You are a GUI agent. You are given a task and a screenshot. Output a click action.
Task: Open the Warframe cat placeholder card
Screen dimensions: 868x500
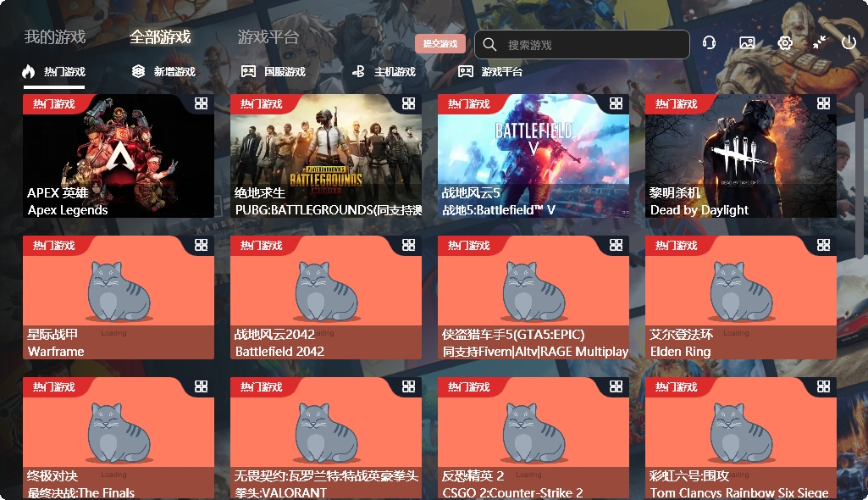click(119, 297)
